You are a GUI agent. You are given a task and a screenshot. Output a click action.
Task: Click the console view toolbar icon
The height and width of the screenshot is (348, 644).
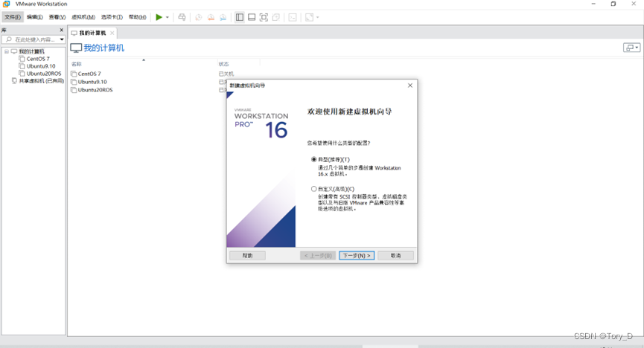(x=293, y=17)
